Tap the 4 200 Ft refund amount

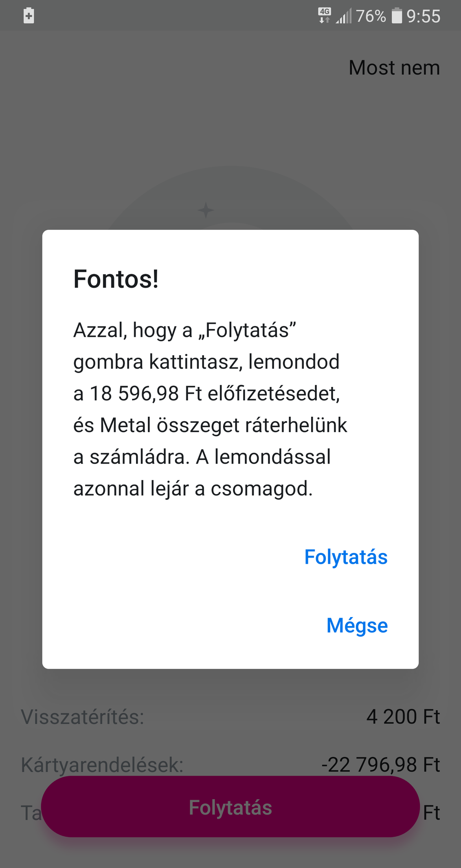403,717
